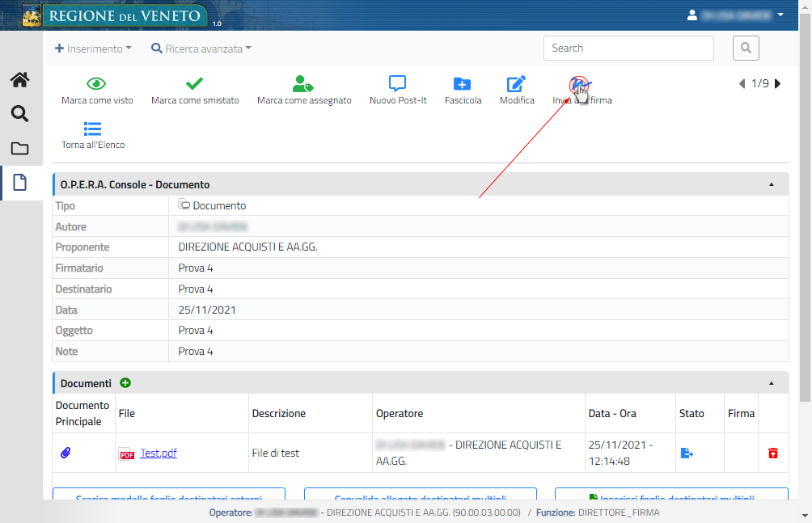
Task: Delete Test.pdf using red trash icon
Action: point(773,453)
